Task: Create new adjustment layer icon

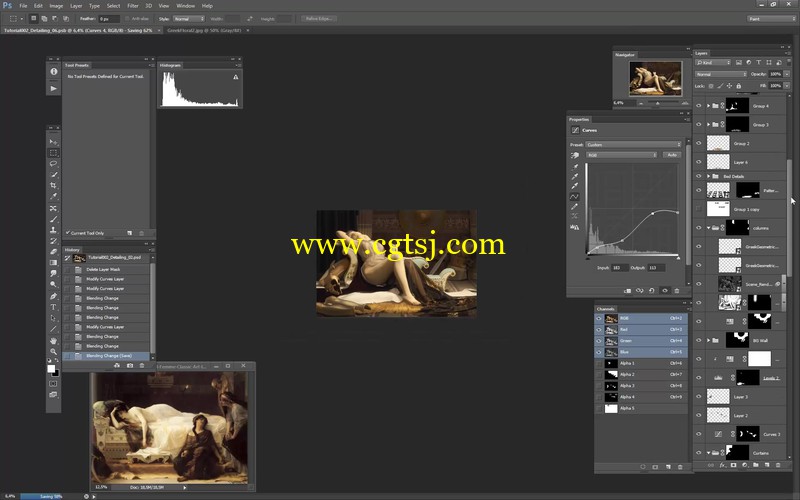Action: [745, 465]
